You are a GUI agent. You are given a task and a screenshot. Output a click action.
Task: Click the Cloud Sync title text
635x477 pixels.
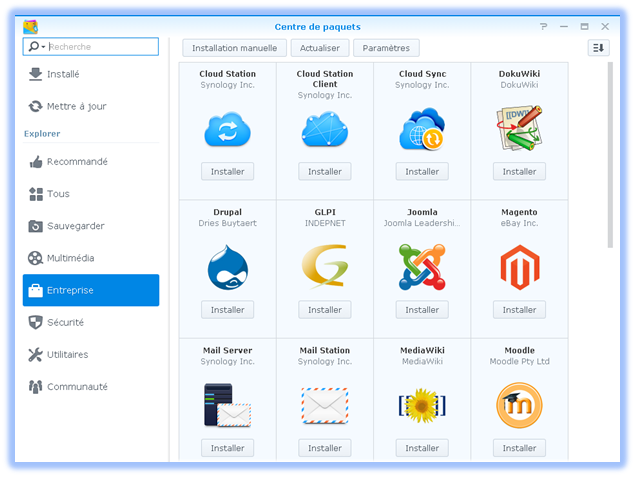[422, 74]
